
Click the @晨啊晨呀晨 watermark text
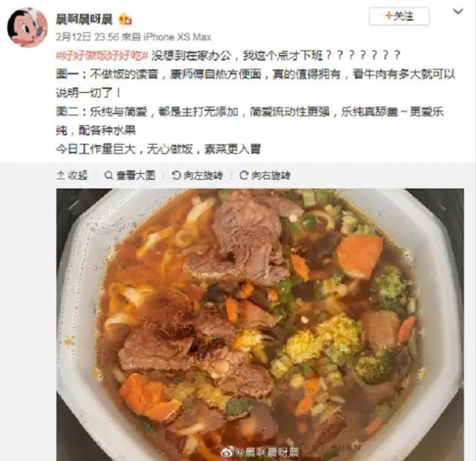pos(267,452)
